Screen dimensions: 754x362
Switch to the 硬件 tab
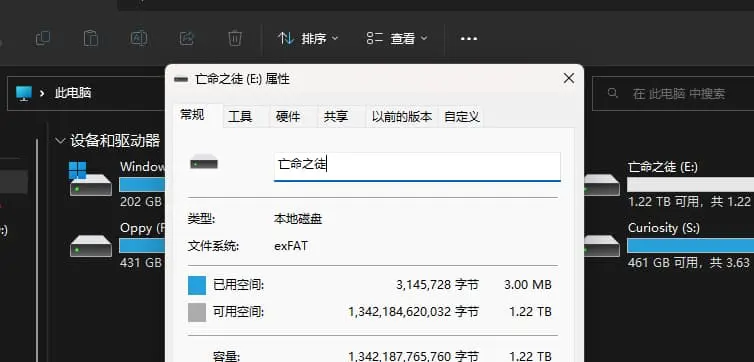288,117
